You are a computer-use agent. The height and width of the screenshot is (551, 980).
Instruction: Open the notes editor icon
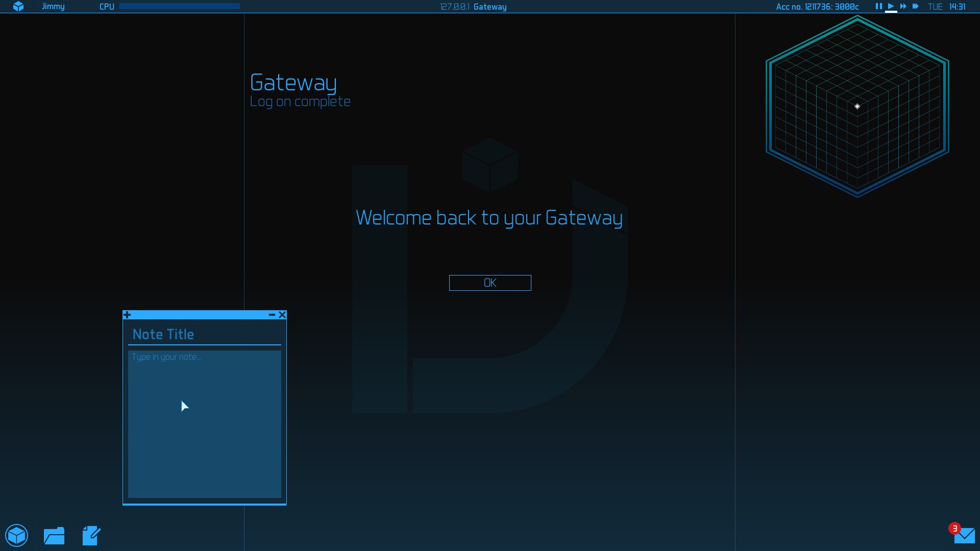click(x=91, y=536)
